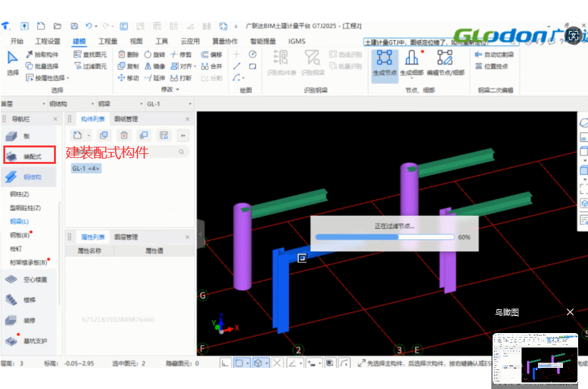Screen dimensions: 588x389
Task: Switch to 图纸管理 tab in component panel
Action: (126, 119)
